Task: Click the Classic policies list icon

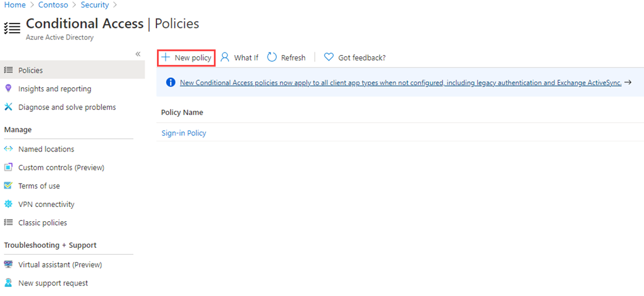Action: [x=8, y=222]
